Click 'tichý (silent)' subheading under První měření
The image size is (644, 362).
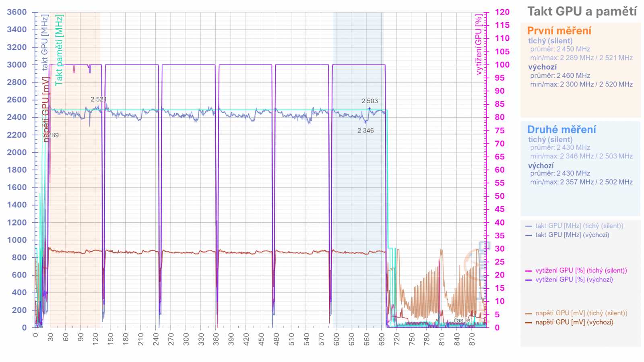click(x=550, y=41)
